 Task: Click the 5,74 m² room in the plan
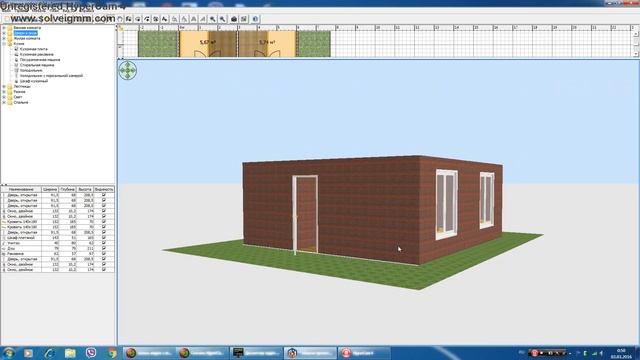(267, 44)
